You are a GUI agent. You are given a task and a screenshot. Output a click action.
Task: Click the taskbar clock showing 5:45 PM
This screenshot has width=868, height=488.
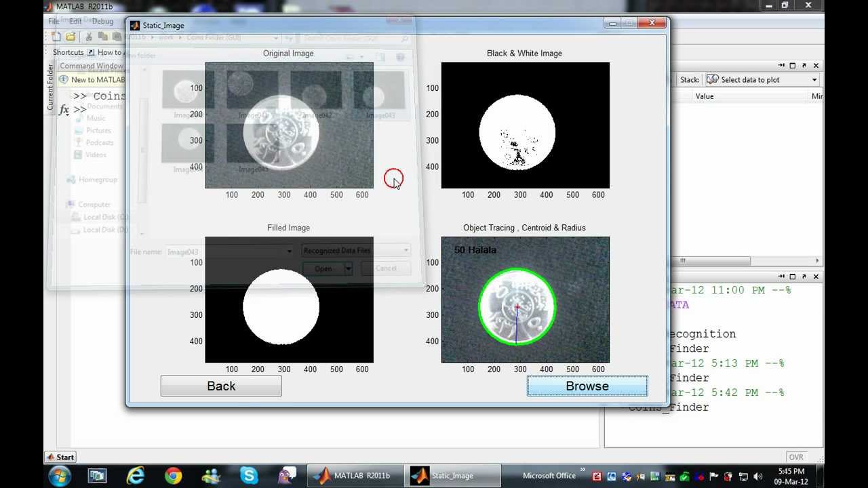[791, 476]
